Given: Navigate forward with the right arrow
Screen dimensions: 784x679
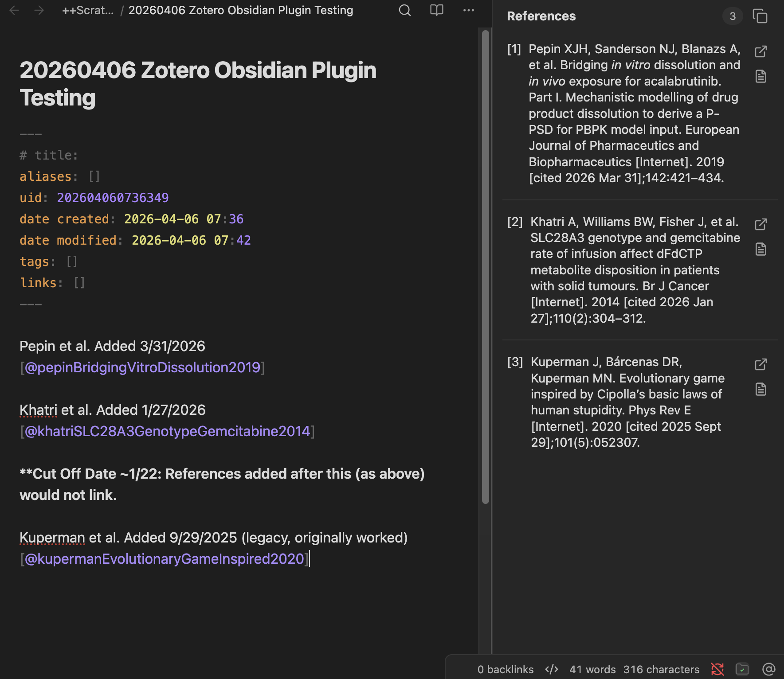Looking at the screenshot, I should point(39,10).
